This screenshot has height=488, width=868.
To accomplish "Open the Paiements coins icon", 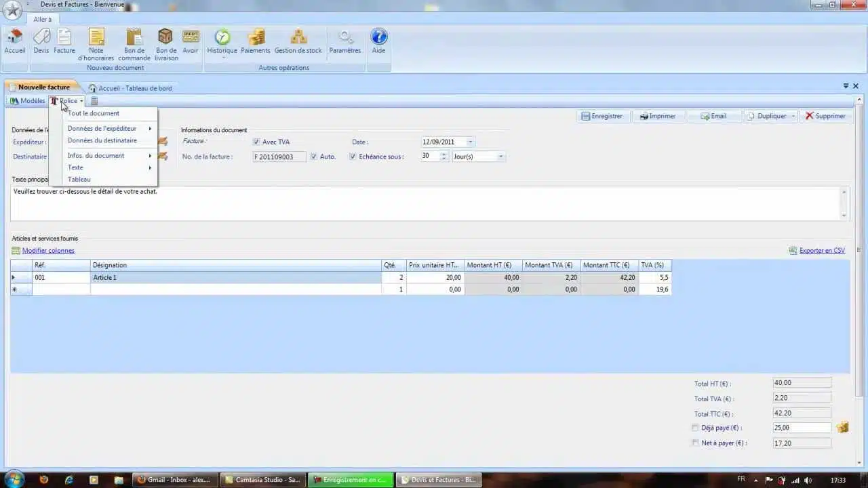I will click(x=256, y=38).
